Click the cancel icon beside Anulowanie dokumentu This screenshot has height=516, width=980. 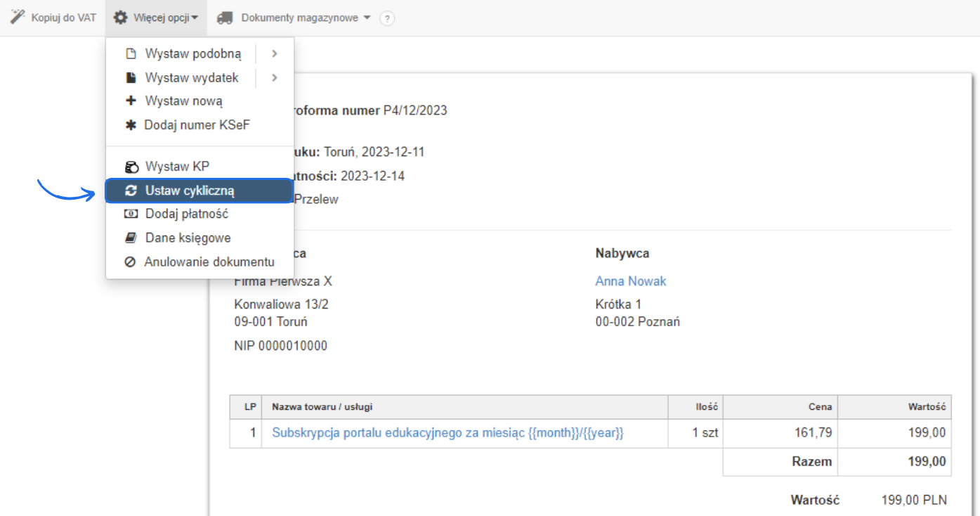(130, 262)
